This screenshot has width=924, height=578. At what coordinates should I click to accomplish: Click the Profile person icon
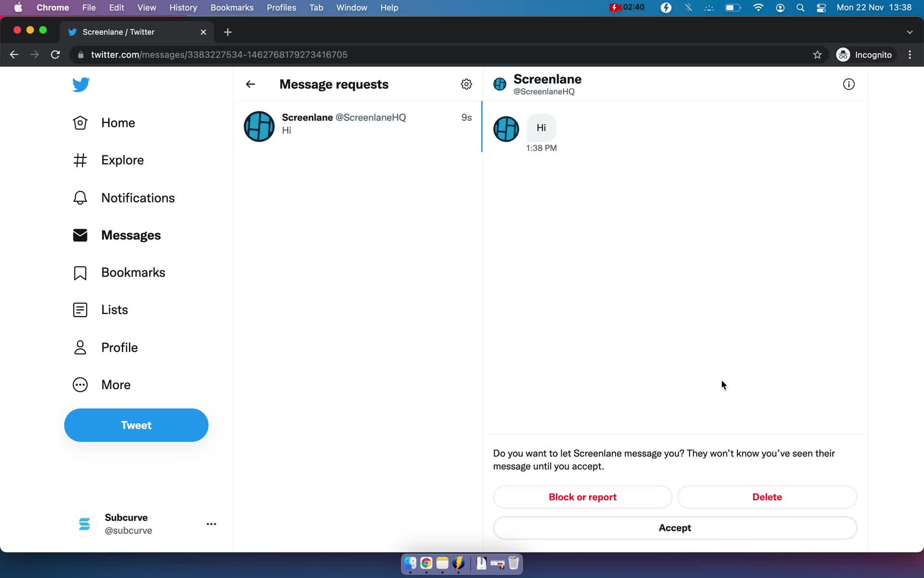(80, 346)
